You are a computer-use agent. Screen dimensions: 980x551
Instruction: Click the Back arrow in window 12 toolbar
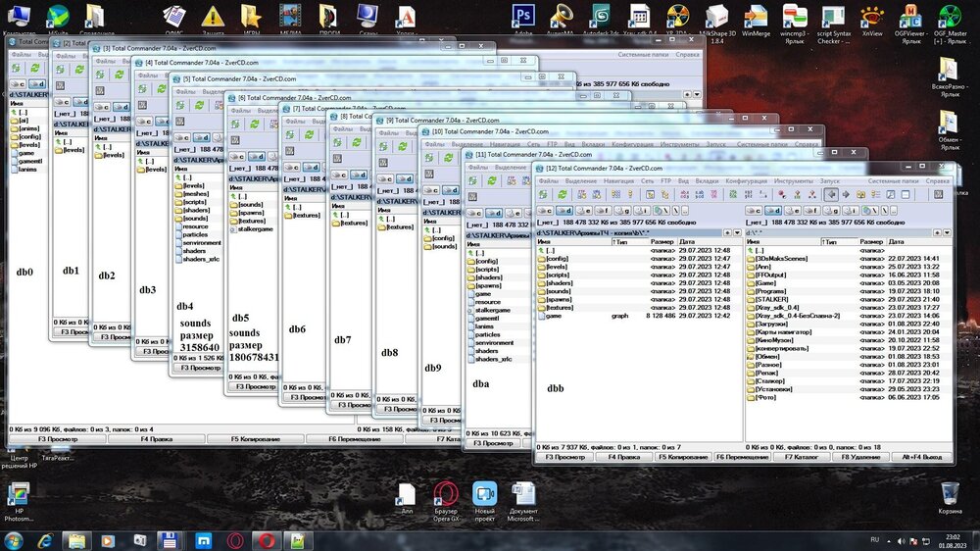[x=832, y=195]
